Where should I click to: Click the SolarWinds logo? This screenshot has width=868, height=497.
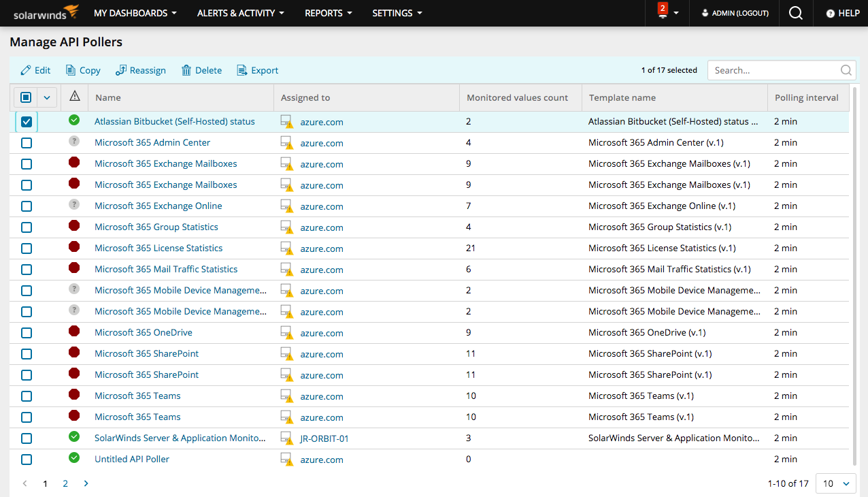pos(46,12)
